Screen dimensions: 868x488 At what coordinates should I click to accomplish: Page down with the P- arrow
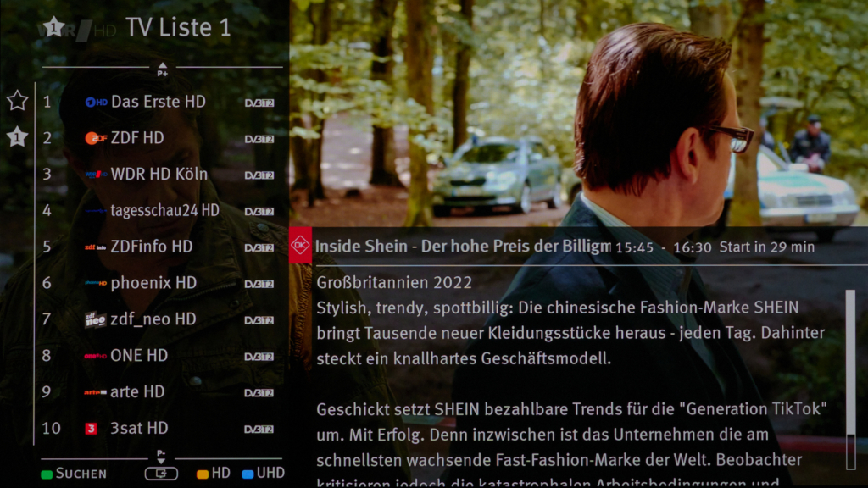tap(161, 457)
